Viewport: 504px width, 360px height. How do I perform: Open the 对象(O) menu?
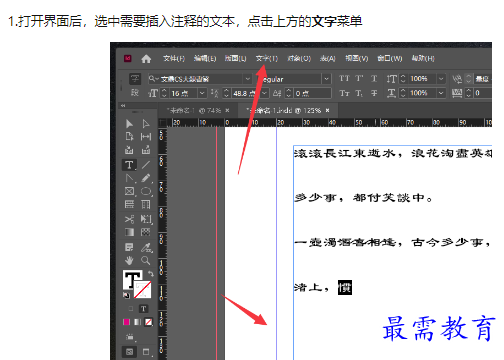point(299,59)
